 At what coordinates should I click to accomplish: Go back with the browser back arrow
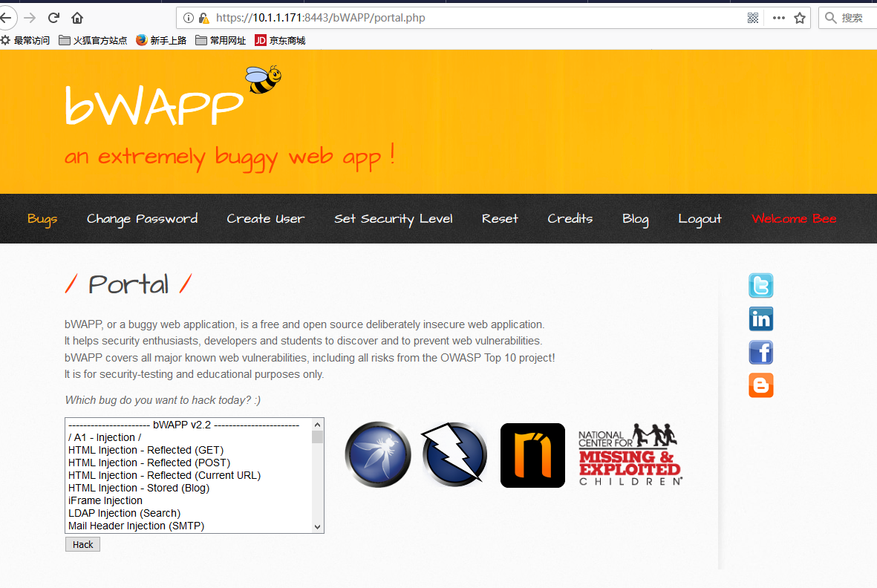click(x=6, y=18)
